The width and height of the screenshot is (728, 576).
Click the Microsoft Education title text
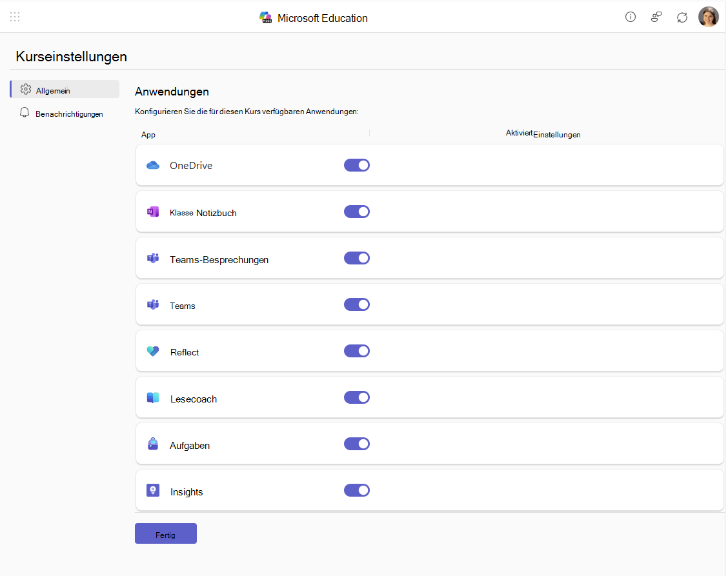tap(323, 18)
